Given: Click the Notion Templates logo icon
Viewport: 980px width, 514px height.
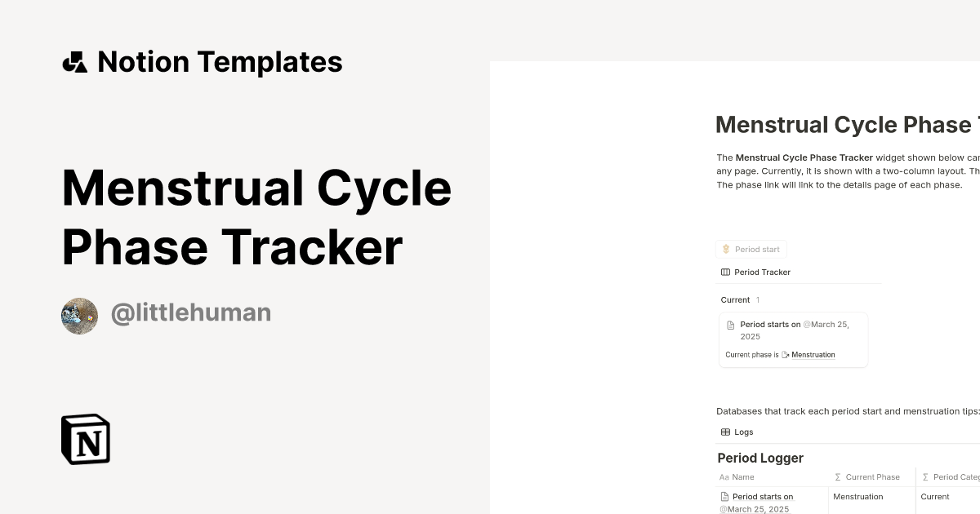Looking at the screenshot, I should (75, 61).
